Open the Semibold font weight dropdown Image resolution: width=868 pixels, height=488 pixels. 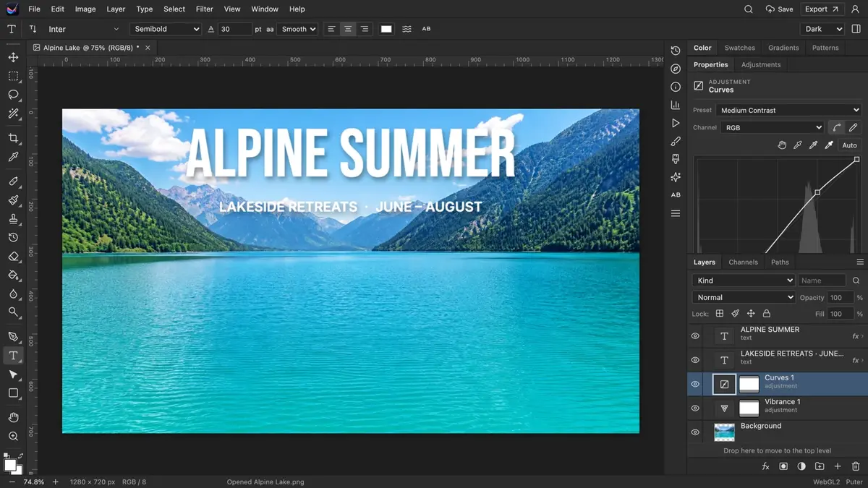pyautogui.click(x=166, y=29)
